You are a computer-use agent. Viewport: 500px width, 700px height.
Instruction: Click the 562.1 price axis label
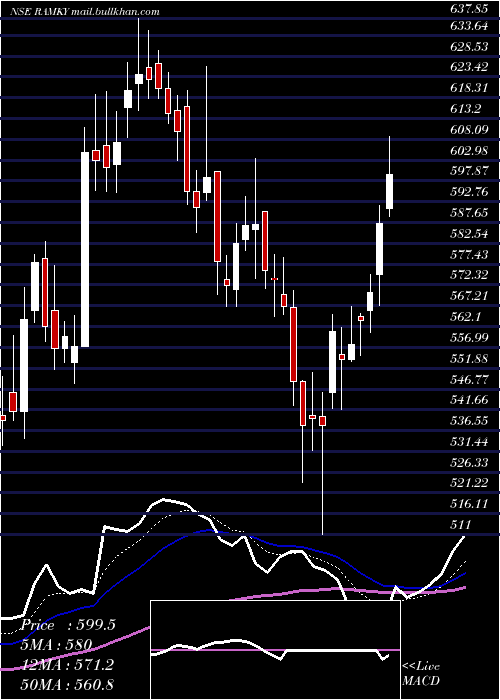click(466, 317)
